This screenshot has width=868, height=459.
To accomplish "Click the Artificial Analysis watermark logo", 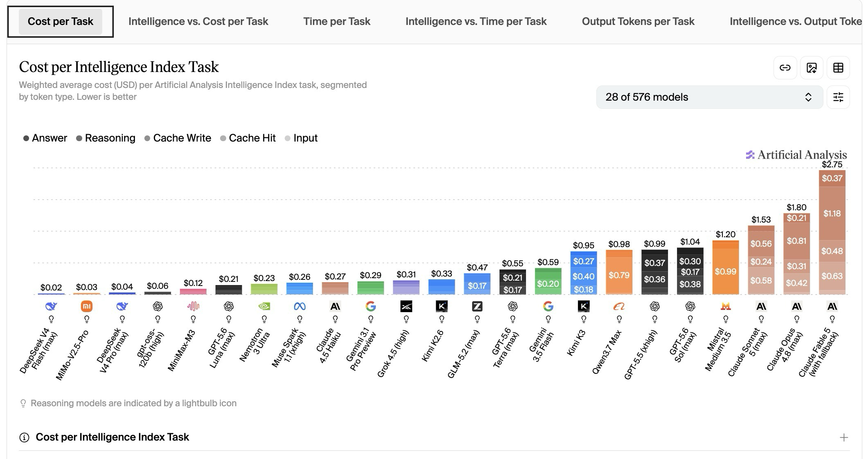I will click(796, 155).
